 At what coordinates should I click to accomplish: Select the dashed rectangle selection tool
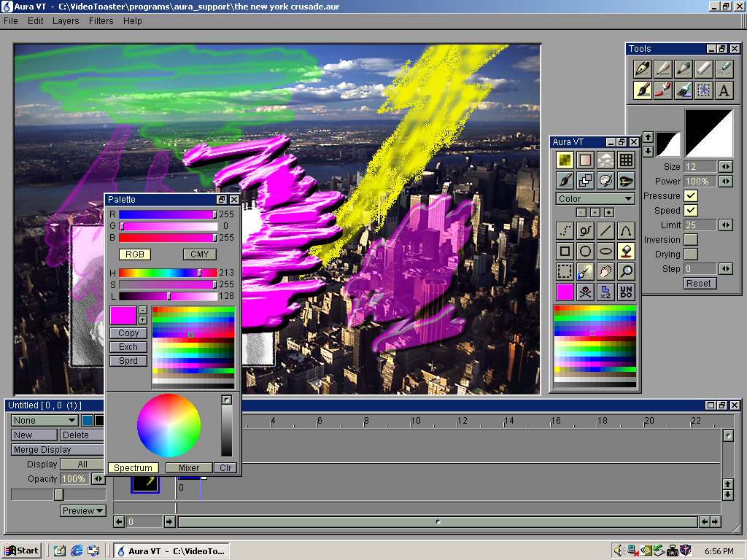[x=565, y=271]
